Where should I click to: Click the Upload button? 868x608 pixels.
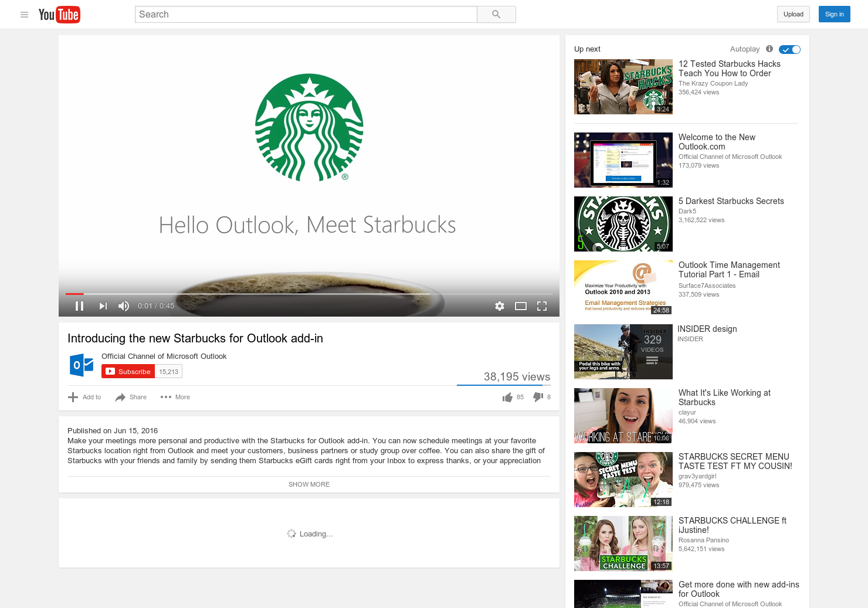pos(793,14)
